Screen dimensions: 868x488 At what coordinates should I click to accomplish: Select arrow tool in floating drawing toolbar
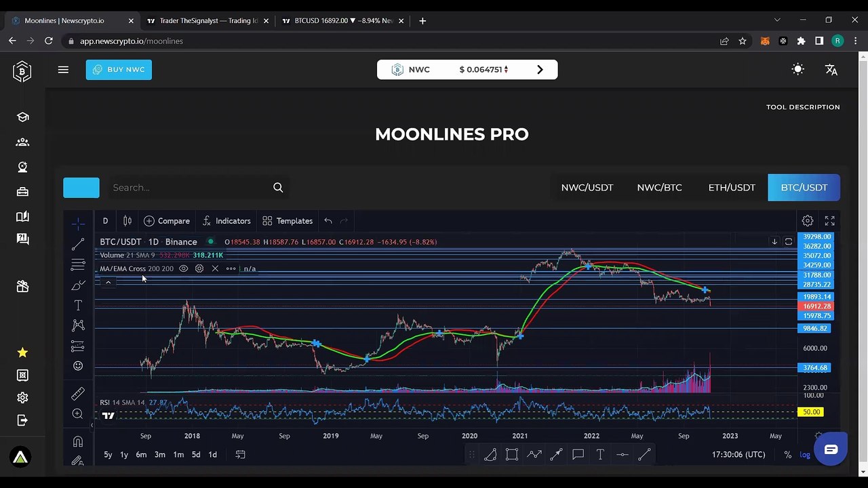pos(556,455)
